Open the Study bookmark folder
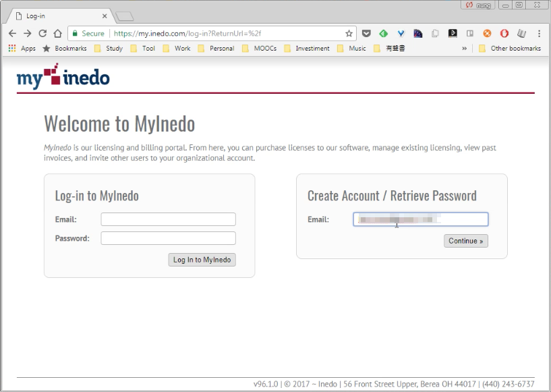 [x=109, y=49]
